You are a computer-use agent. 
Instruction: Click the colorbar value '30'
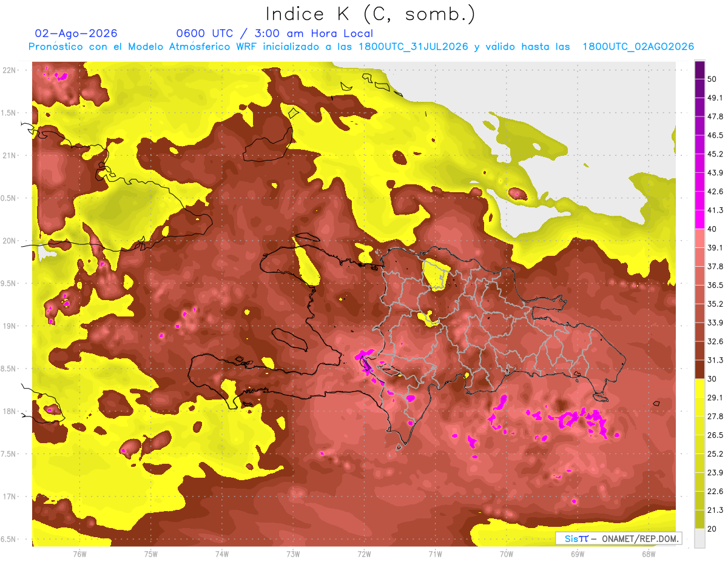click(712, 379)
